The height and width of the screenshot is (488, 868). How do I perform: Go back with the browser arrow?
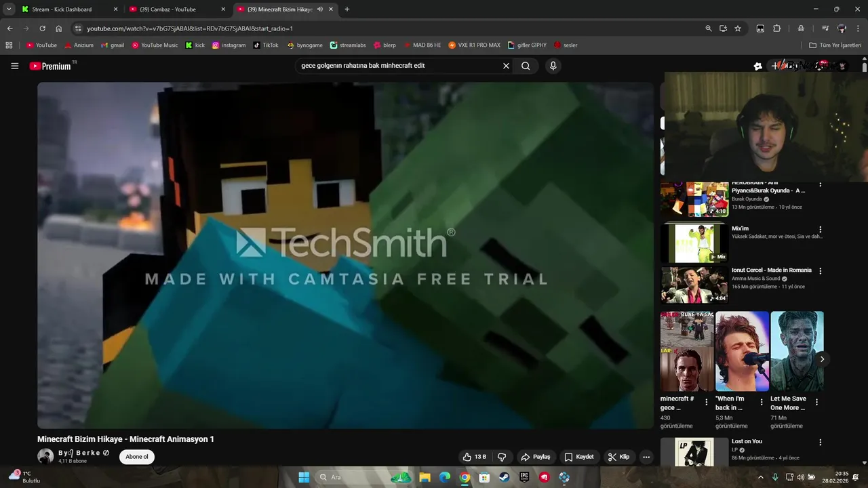9,28
